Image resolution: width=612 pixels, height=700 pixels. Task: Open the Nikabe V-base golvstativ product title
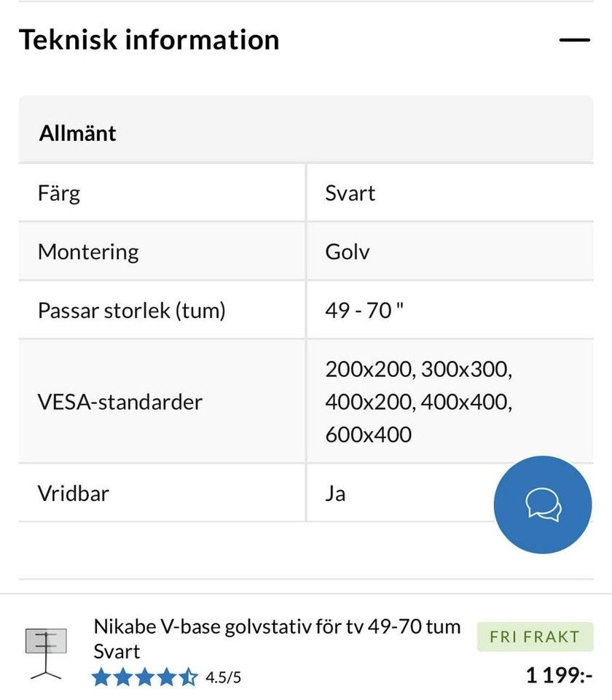[277, 638]
